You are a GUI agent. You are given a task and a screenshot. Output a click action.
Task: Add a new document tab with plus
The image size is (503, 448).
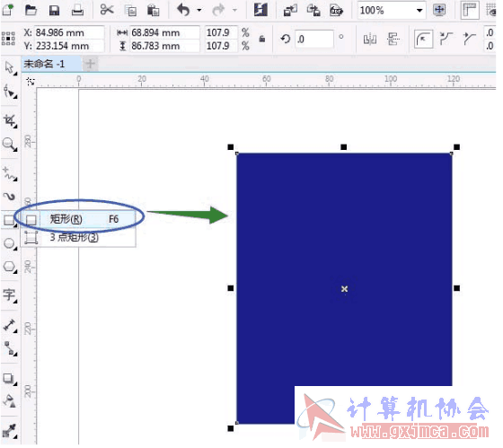90,64
